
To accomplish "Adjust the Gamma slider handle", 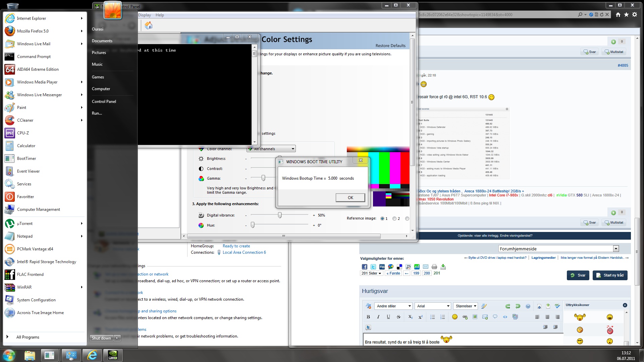I will tap(263, 178).
